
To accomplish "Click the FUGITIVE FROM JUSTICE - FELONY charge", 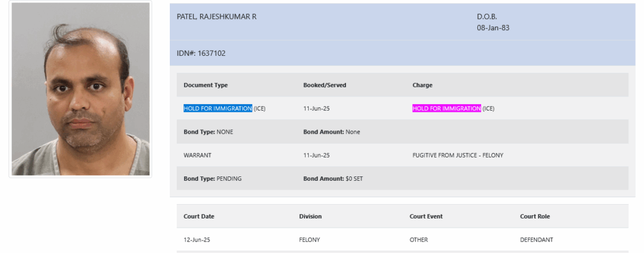I will (458, 156).
